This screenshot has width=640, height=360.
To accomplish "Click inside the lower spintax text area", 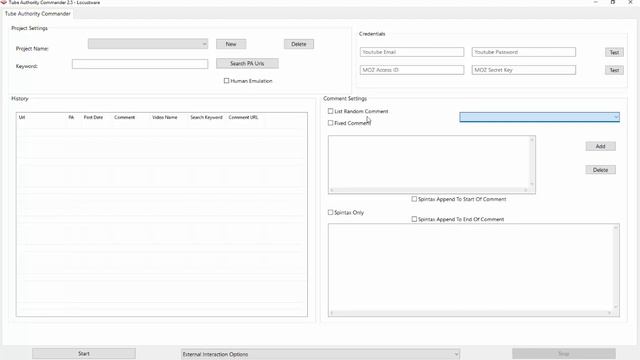I will 471,267.
